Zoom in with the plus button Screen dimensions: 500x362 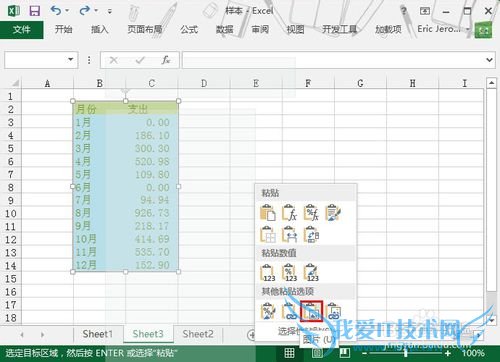pyautogui.click(x=447, y=353)
